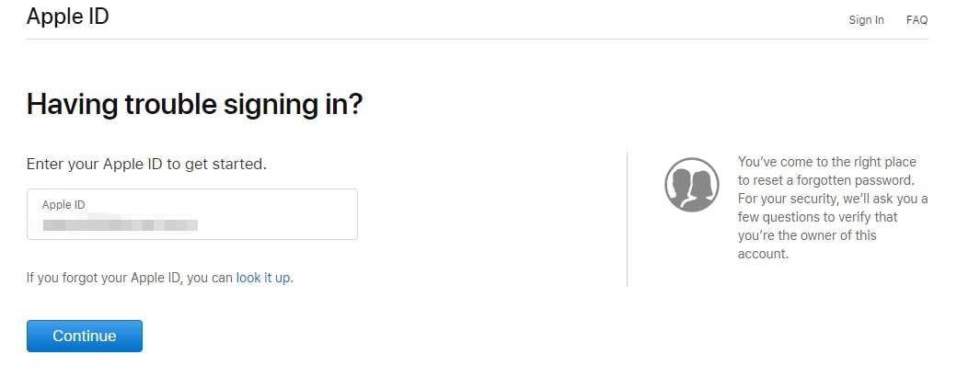Click 'you're the owner of this' line
This screenshot has height=377, width=980.
[807, 235]
